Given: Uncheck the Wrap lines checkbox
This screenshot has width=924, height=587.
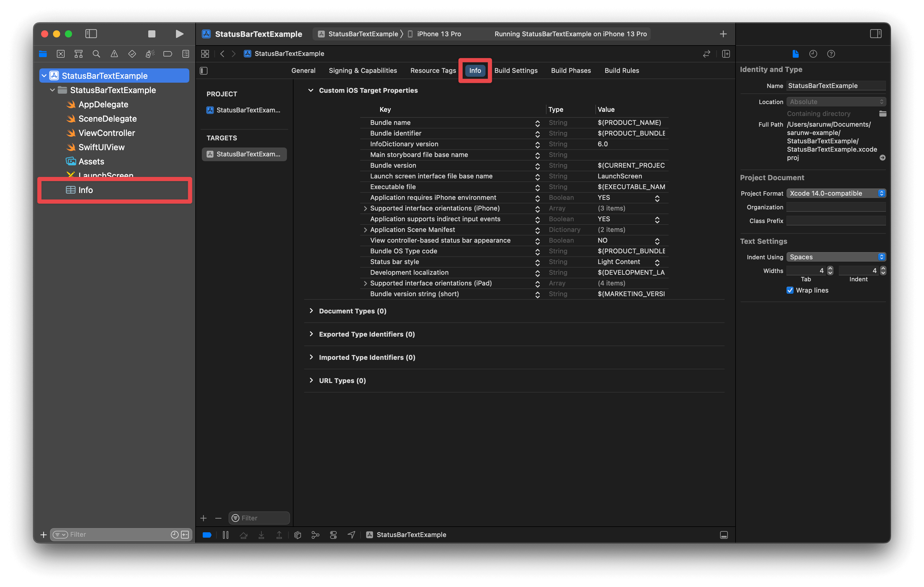Looking at the screenshot, I should (x=790, y=290).
